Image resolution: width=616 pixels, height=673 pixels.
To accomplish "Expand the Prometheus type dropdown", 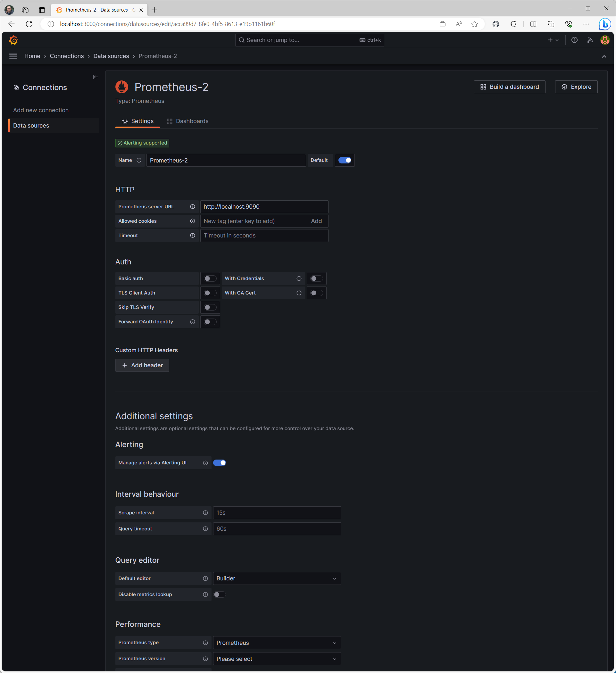I will 277,643.
